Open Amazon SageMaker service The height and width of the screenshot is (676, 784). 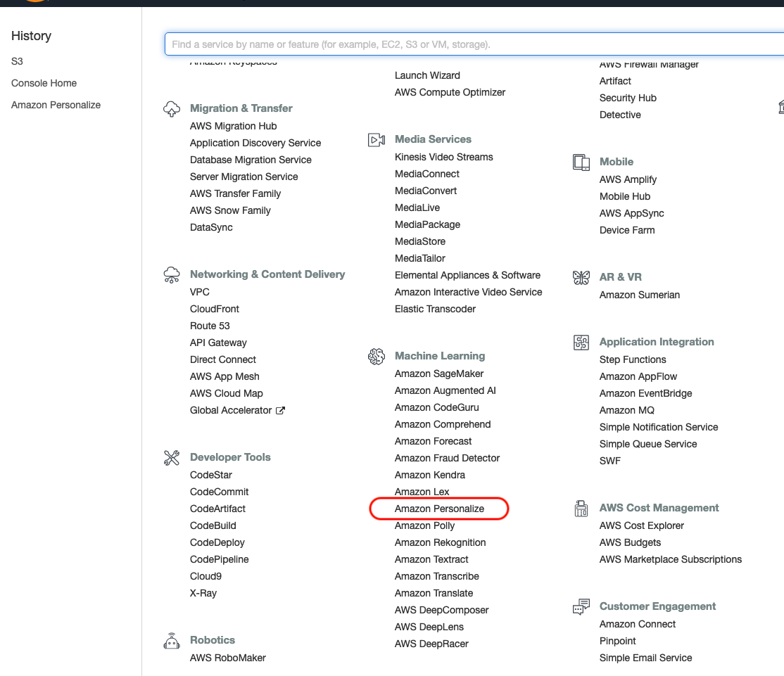click(439, 374)
